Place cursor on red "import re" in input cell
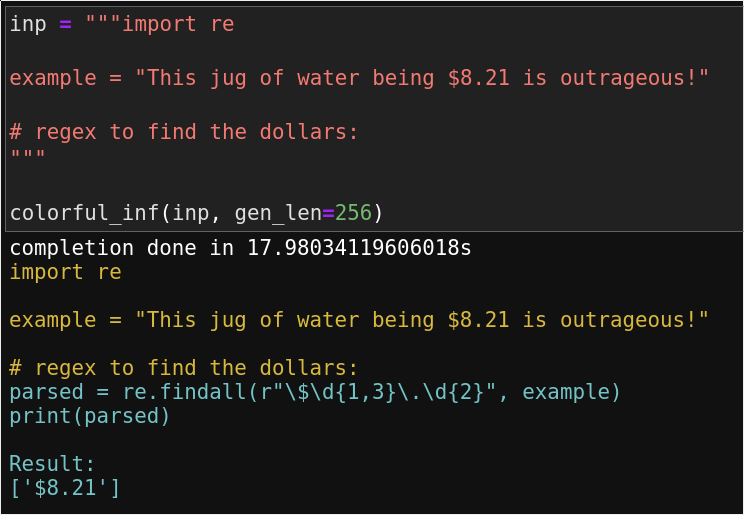 [178, 24]
